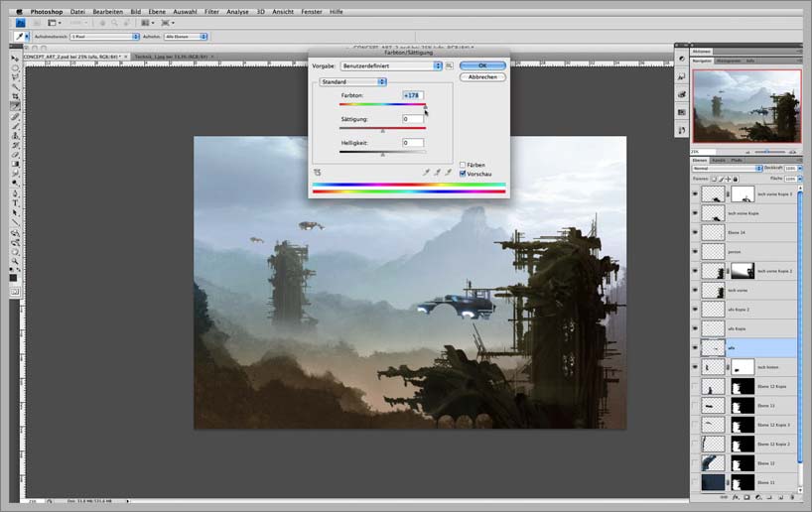
Task: Hide the 'Ebene 14' layer
Action: tap(695, 232)
